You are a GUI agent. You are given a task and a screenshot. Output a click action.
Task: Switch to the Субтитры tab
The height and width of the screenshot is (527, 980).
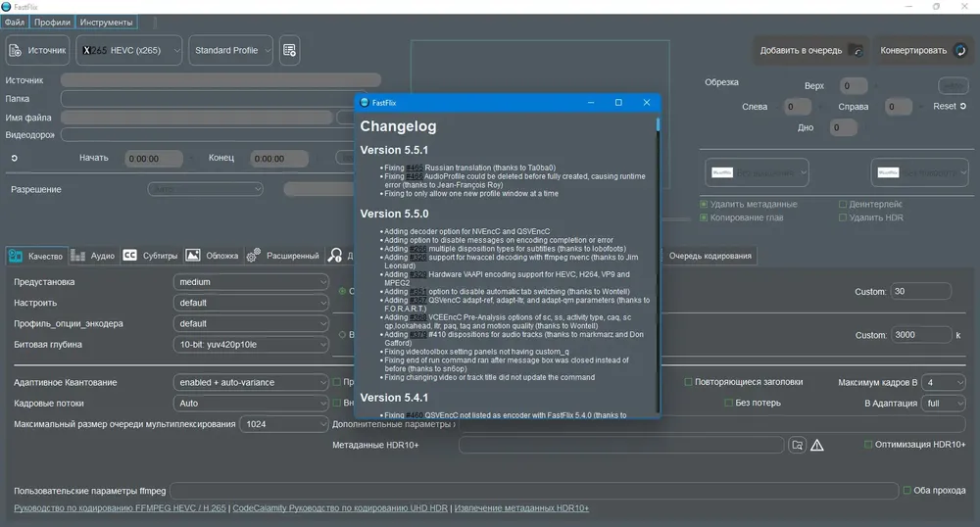[151, 256]
